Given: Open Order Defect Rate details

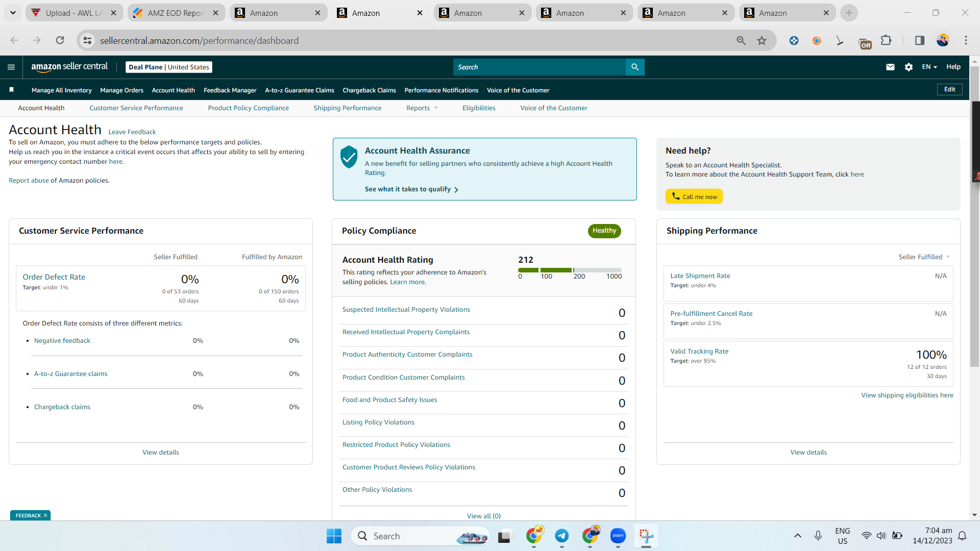Looking at the screenshot, I should (x=54, y=277).
